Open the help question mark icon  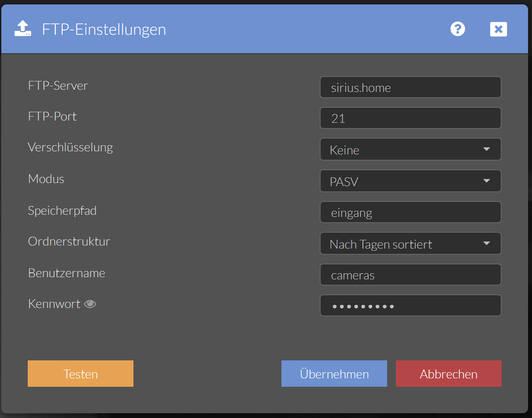tap(458, 29)
